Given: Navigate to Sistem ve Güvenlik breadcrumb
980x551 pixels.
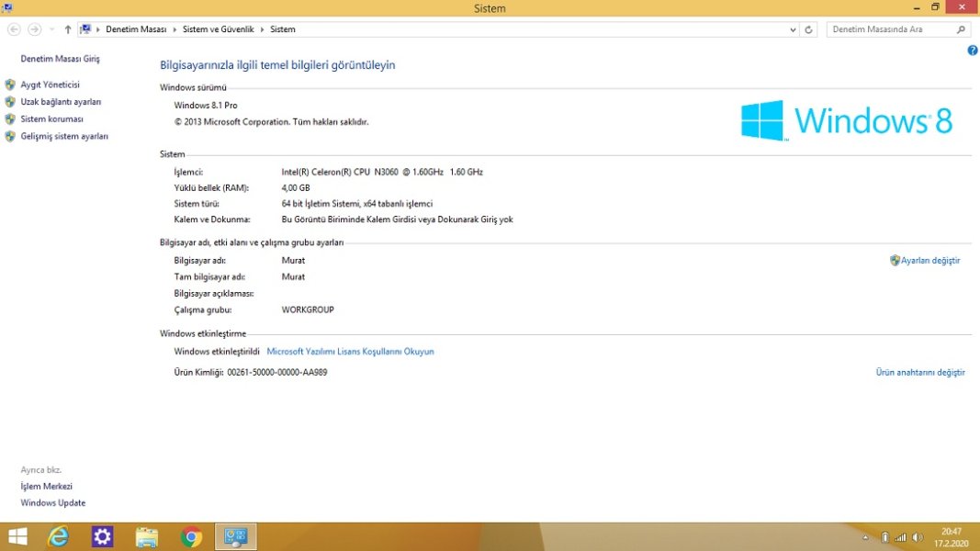Looking at the screenshot, I should click(x=220, y=29).
